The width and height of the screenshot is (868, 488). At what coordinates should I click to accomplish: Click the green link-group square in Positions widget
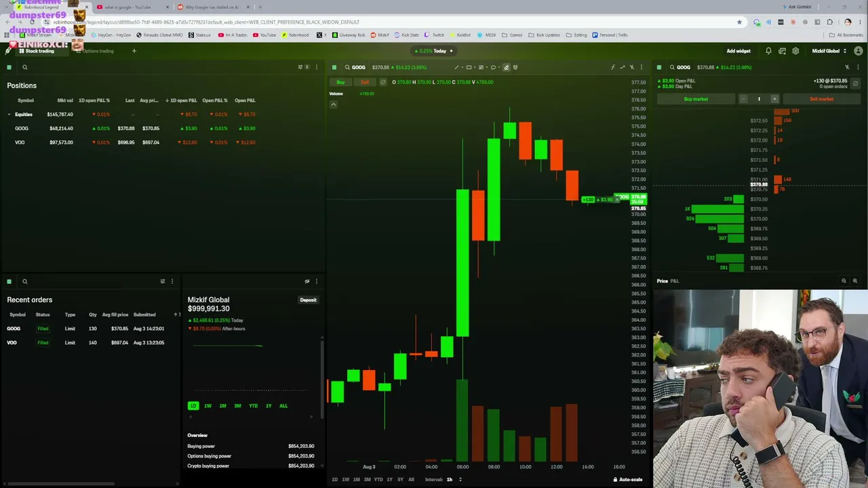[x=9, y=67]
